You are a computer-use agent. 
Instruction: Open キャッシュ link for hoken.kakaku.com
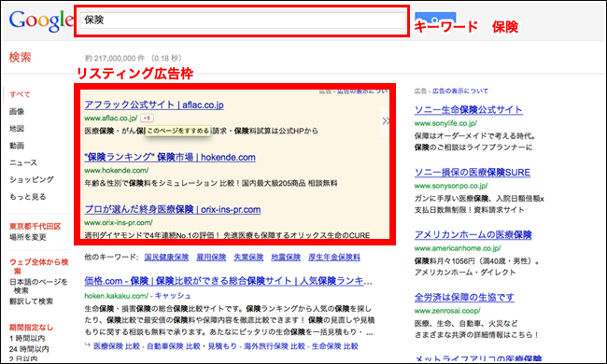point(173,296)
